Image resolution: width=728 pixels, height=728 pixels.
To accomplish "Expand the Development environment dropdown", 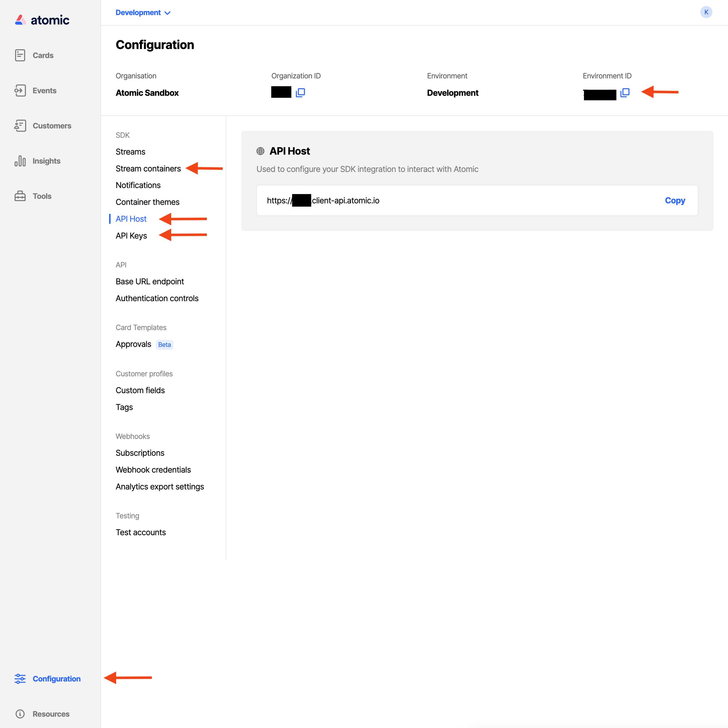I will pyautogui.click(x=143, y=12).
